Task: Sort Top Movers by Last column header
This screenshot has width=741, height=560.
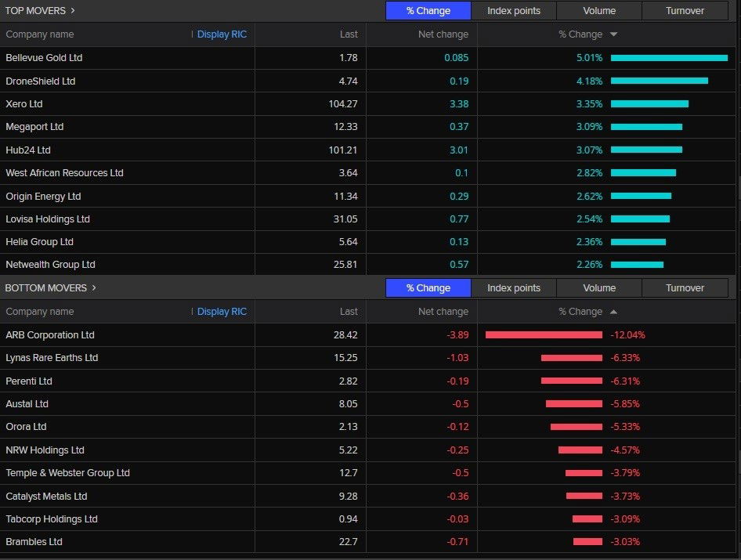Action: [349, 34]
